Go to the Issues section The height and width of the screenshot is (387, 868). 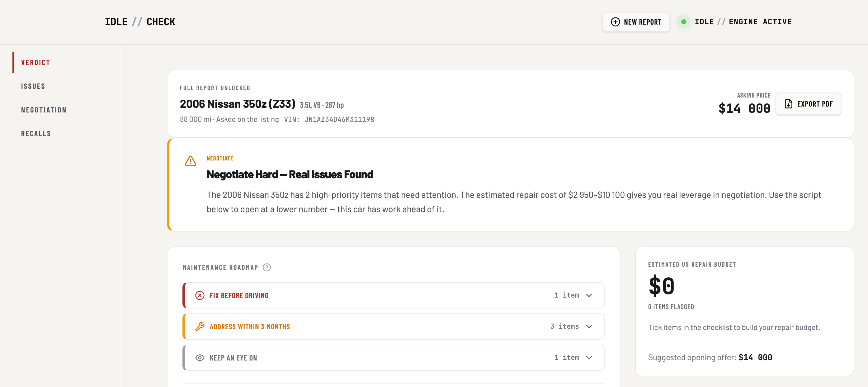pos(33,86)
